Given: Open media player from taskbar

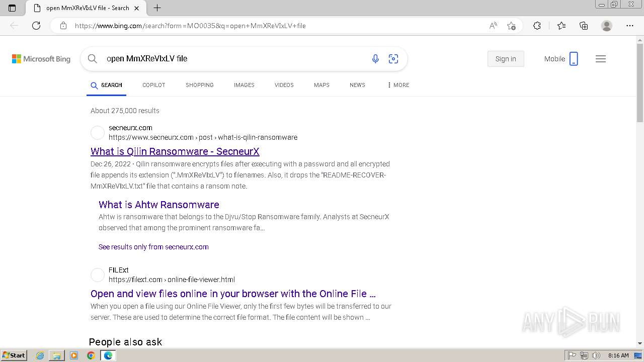Looking at the screenshot, I should [x=74, y=355].
